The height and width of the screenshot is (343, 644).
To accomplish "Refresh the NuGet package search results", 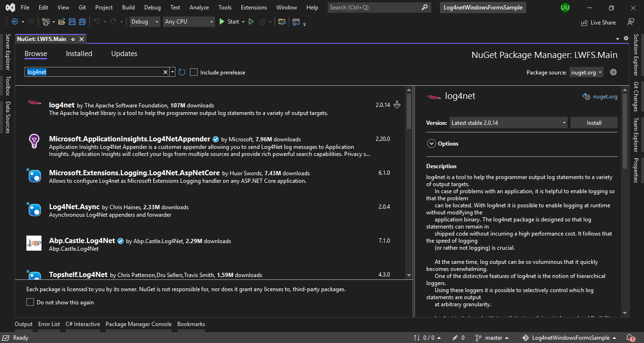I will tap(182, 72).
